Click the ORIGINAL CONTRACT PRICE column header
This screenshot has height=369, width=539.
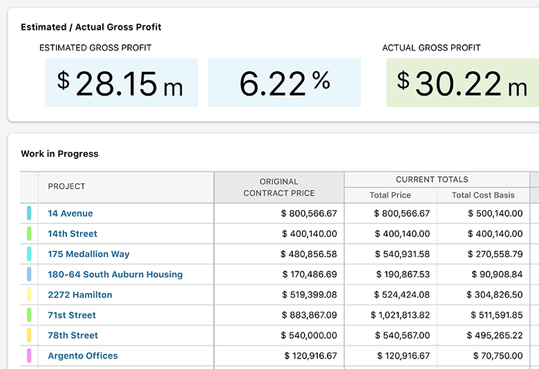click(279, 187)
